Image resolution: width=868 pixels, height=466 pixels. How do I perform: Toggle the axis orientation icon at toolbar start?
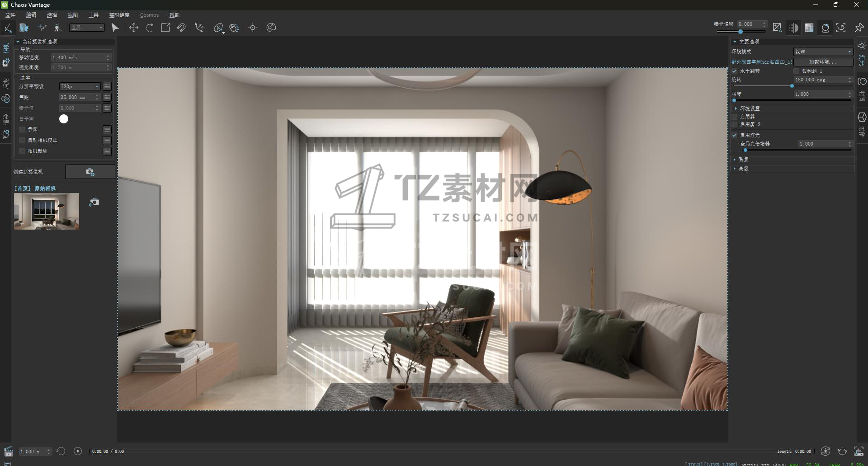pyautogui.click(x=8, y=28)
